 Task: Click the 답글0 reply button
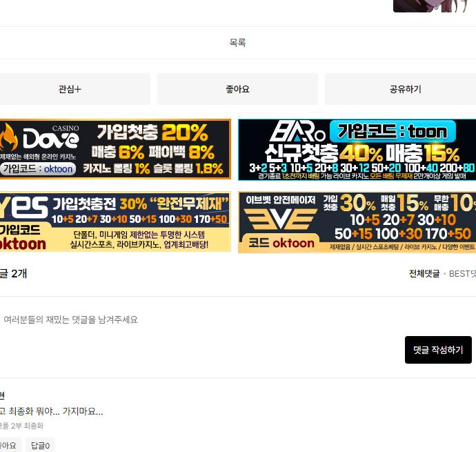41,445
